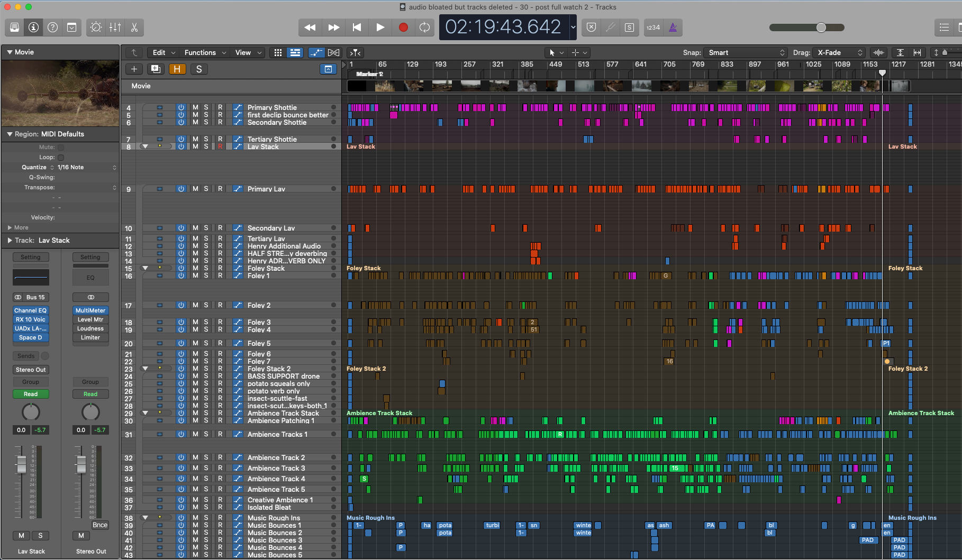Screen dimensions: 962x560
Task: Open the Tuner
Action: coord(610,27)
